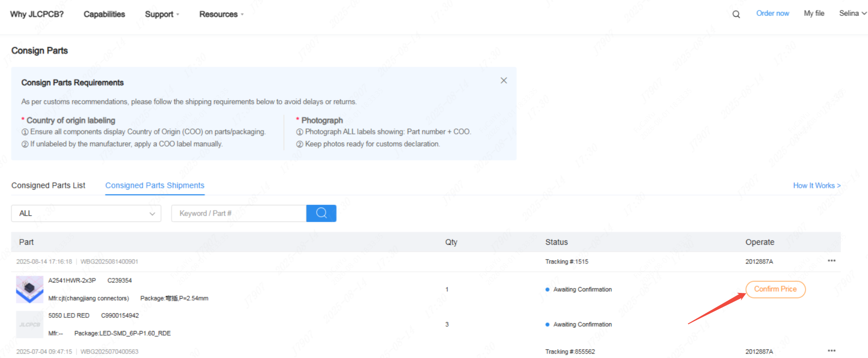
Task: Click the Confirm Price button
Action: pos(775,289)
